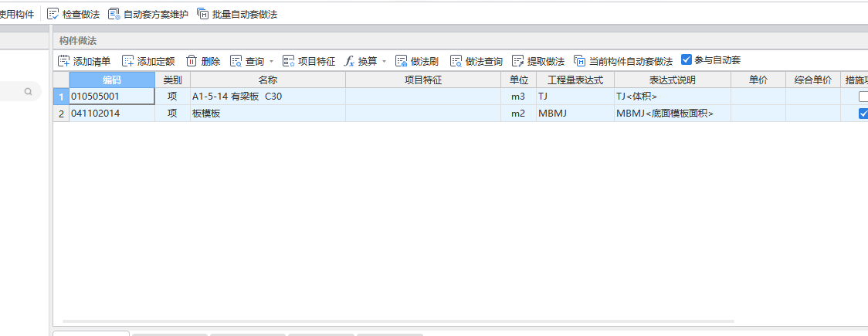Click the 提取做法 button label
Viewport: 868px width, 336px height.
(546, 62)
